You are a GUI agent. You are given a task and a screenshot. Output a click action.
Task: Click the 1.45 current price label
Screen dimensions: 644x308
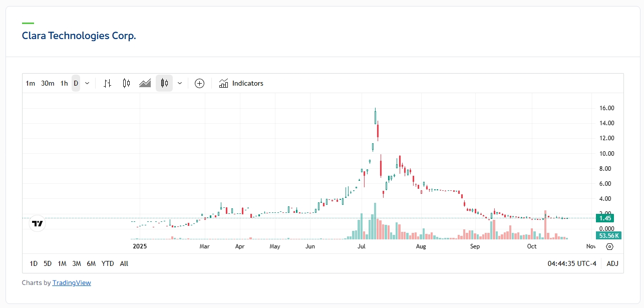point(606,218)
